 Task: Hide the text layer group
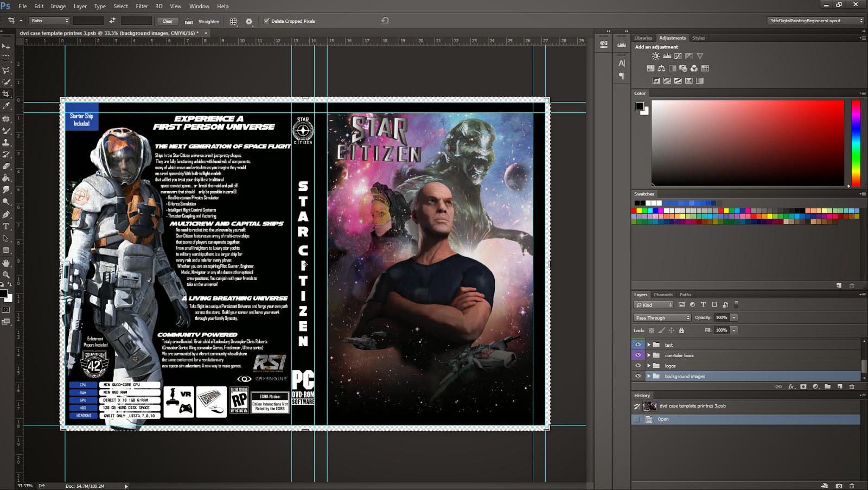[638, 345]
